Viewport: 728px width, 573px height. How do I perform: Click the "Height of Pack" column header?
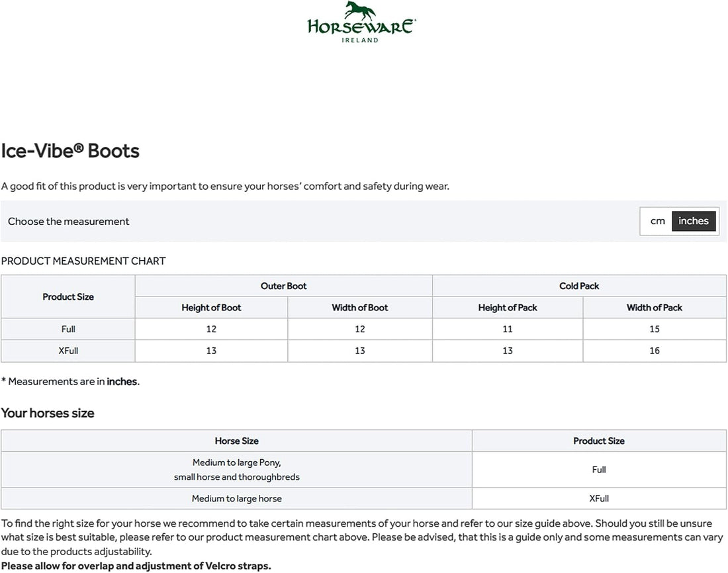[x=508, y=308]
